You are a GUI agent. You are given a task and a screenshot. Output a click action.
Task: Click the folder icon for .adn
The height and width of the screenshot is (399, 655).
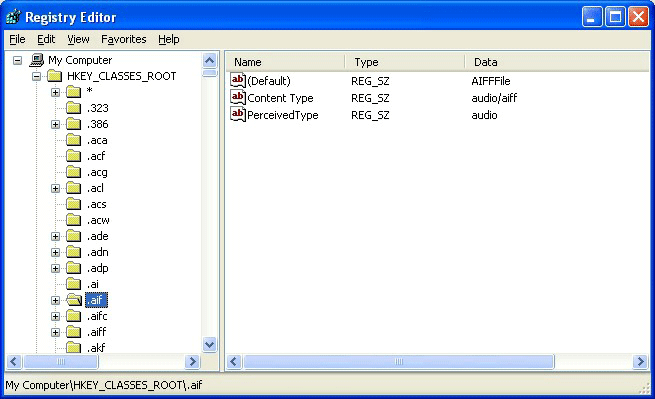[74, 252]
